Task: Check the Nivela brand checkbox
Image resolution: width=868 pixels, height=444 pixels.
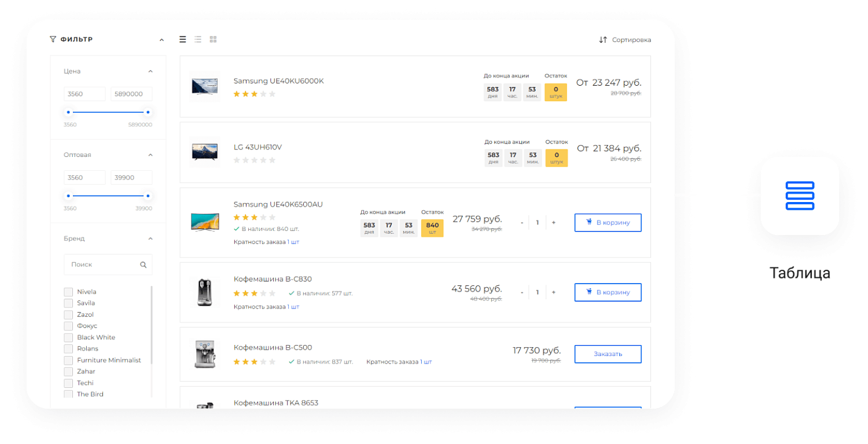Action: pyautogui.click(x=68, y=292)
